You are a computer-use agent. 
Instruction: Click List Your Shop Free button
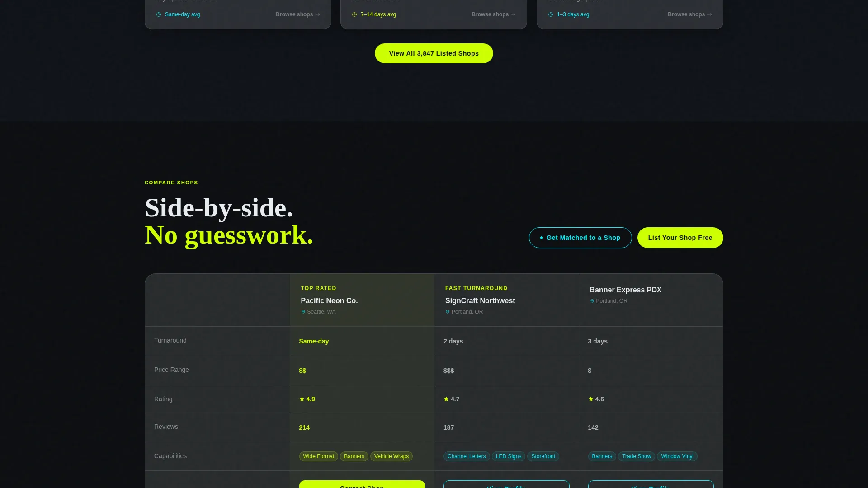tap(680, 238)
